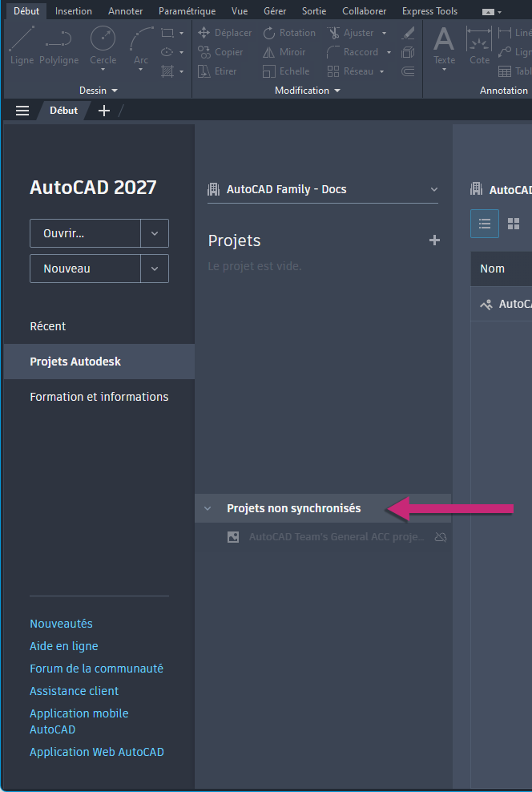Click the Miroir tool

tap(284, 52)
